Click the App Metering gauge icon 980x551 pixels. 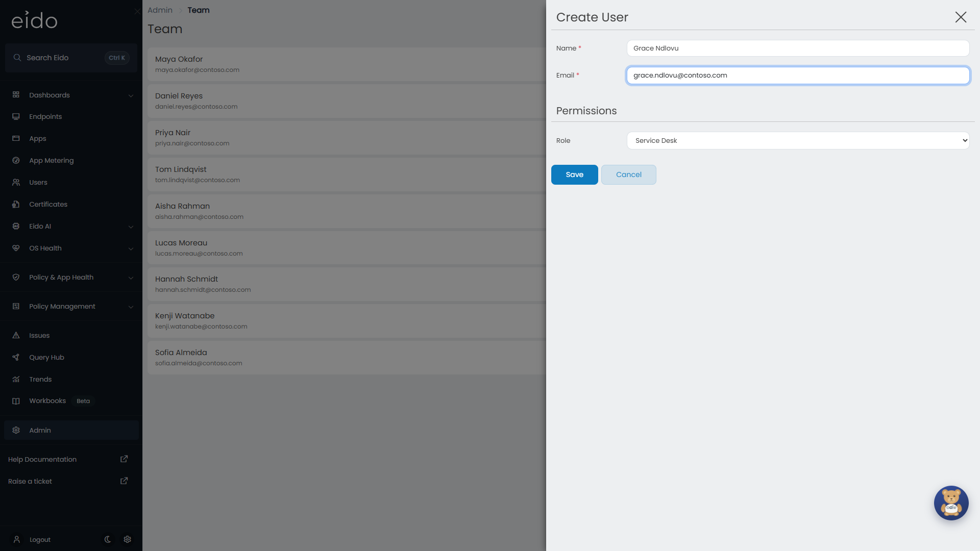[16, 161]
